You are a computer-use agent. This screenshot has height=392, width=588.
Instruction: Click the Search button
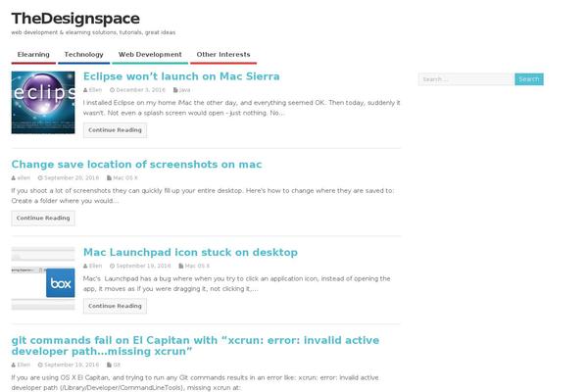point(529,79)
